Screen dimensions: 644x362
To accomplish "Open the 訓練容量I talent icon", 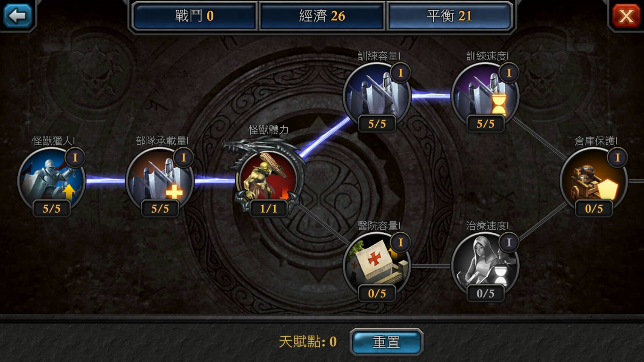I will pos(377,95).
